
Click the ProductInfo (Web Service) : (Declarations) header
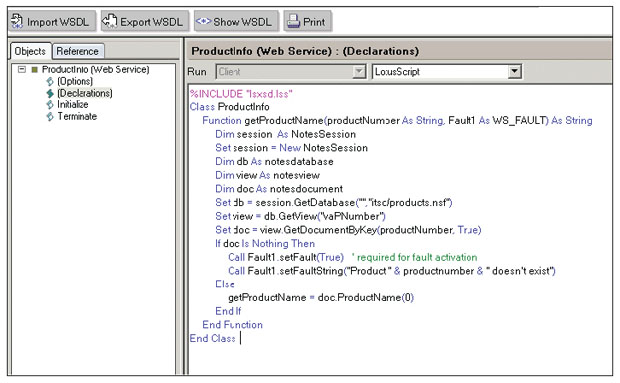point(305,51)
